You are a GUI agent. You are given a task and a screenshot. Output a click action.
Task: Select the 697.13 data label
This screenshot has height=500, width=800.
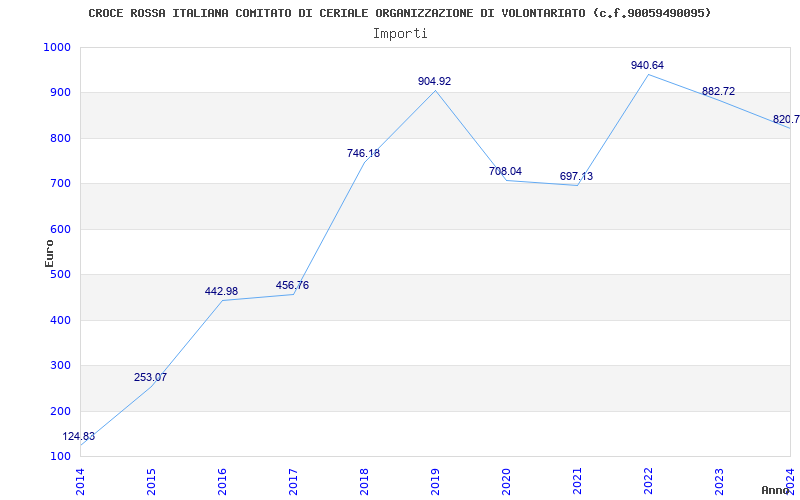point(576,177)
